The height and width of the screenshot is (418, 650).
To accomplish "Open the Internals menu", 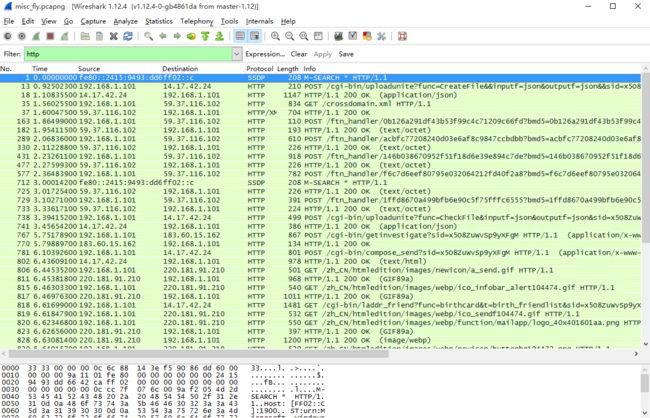I will [x=260, y=21].
